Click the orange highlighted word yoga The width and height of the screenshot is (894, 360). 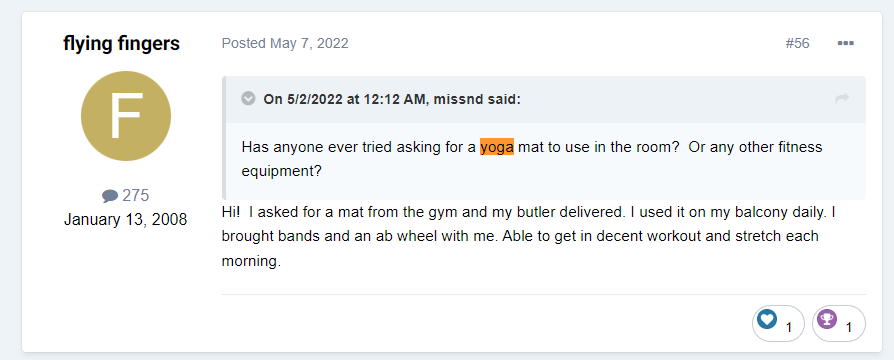[x=497, y=147]
